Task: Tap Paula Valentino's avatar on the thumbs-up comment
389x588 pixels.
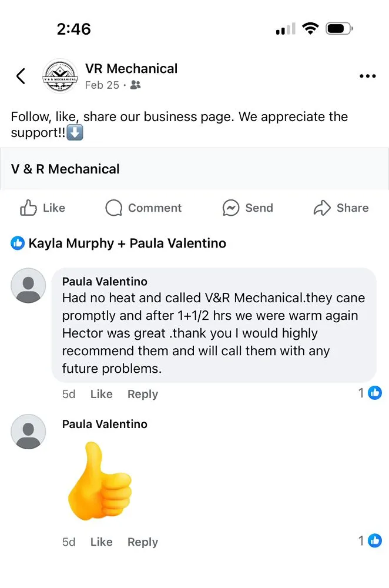Action: tap(28, 432)
